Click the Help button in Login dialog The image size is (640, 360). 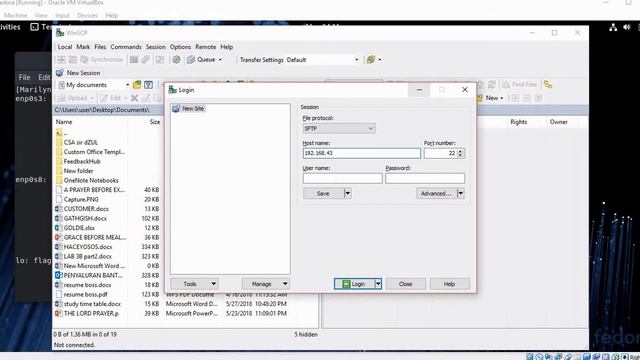point(449,284)
